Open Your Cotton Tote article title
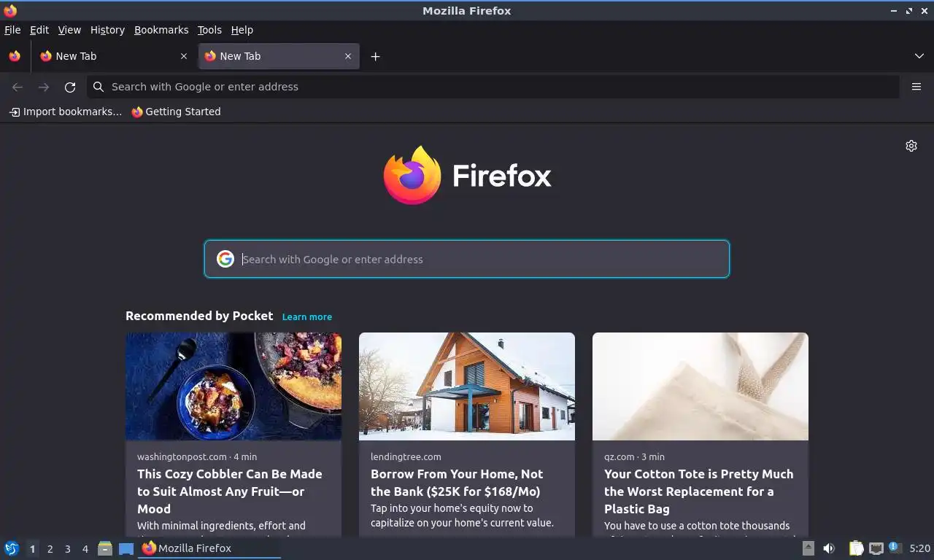This screenshot has width=934, height=560. (698, 491)
